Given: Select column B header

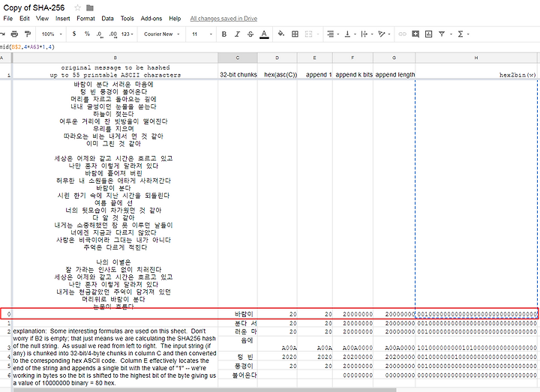Looking at the screenshot, I should pos(115,58).
